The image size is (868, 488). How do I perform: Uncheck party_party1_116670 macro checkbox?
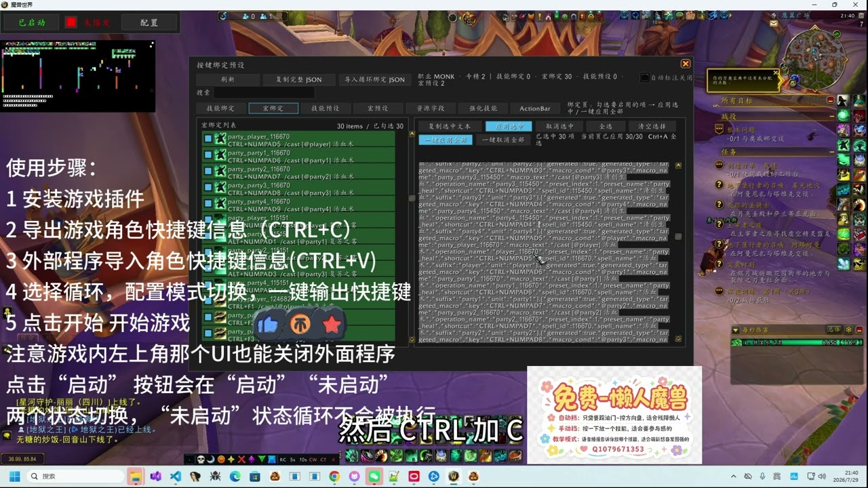coord(208,155)
